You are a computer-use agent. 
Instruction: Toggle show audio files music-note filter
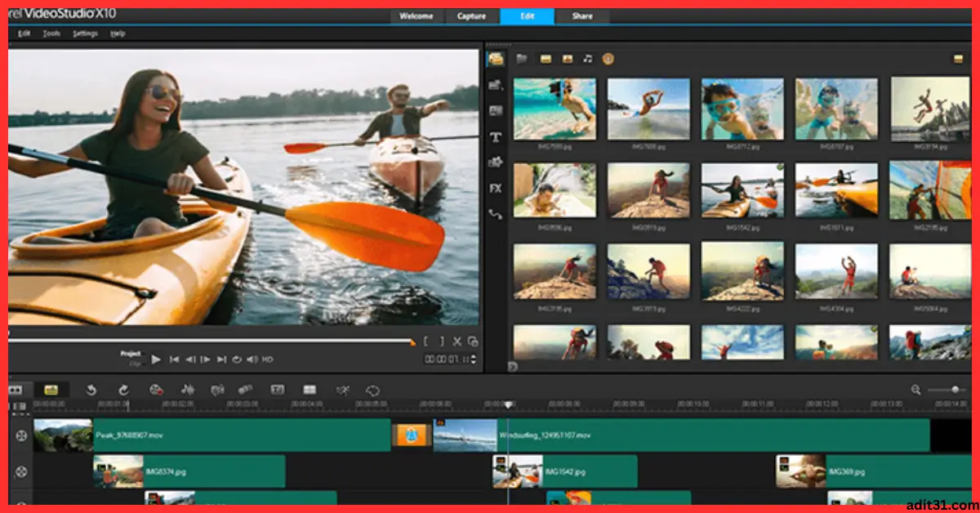[587, 59]
